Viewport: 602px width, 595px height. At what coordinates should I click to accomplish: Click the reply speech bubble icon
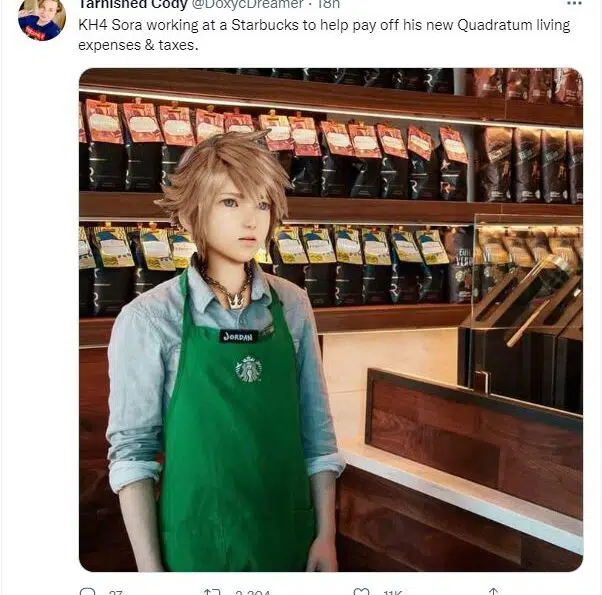(x=87, y=592)
